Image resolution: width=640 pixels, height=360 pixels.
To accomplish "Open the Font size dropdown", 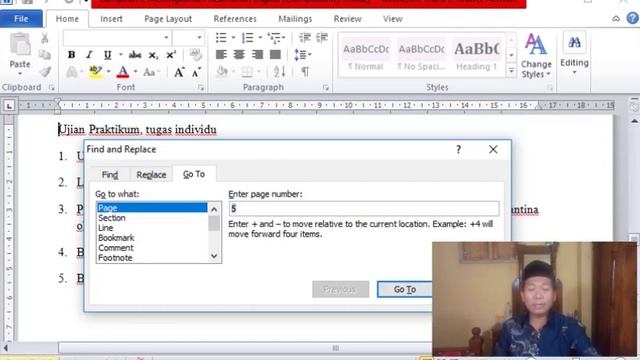I will (199, 38).
